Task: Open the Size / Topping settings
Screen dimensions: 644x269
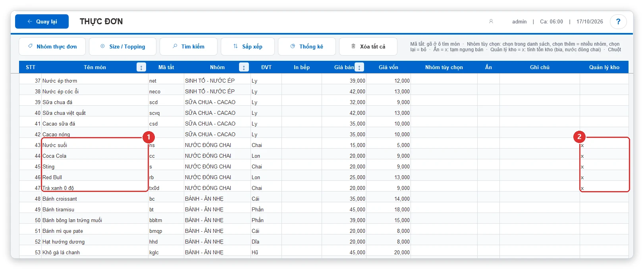Action: [123, 46]
